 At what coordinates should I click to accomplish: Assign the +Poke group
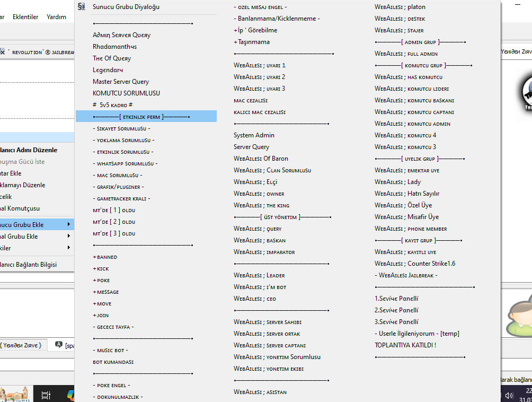tap(101, 281)
